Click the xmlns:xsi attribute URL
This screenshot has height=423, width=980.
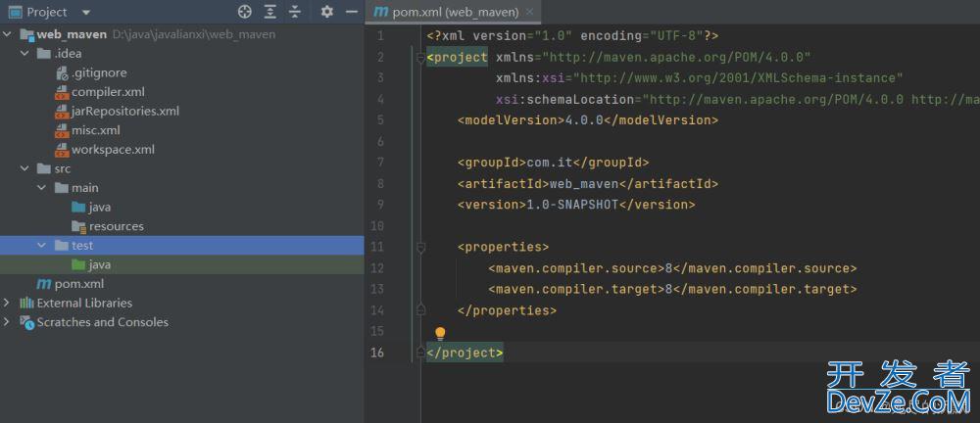(x=738, y=78)
